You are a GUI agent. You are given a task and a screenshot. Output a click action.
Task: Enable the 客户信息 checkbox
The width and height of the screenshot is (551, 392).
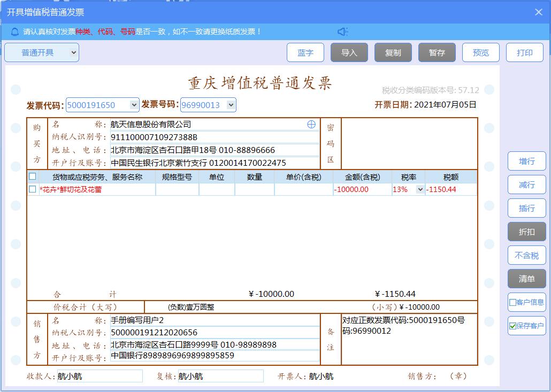(x=511, y=302)
